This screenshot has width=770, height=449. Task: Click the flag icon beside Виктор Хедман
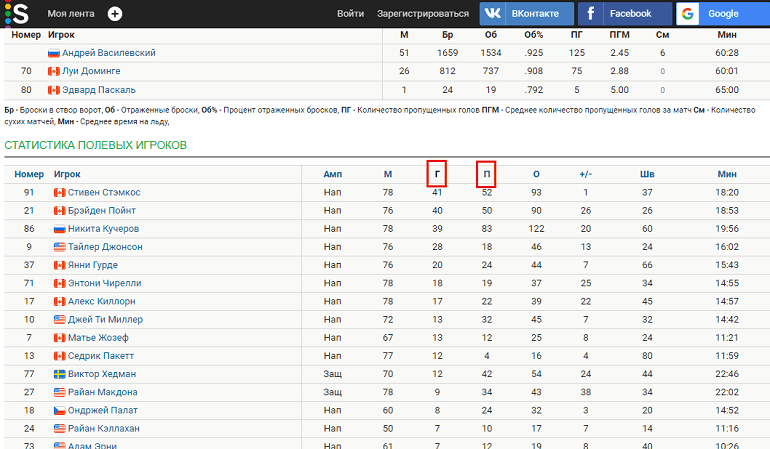click(x=60, y=373)
